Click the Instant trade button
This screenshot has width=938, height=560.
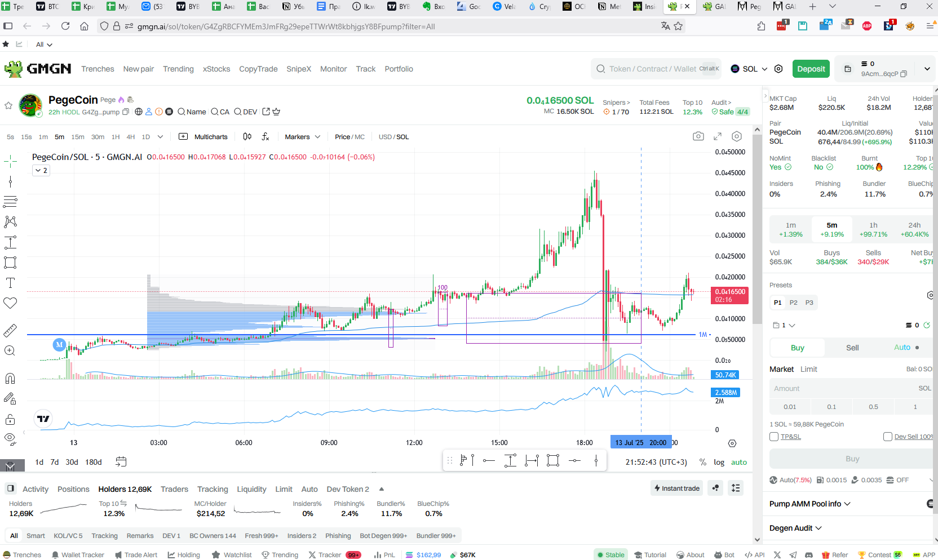pyautogui.click(x=676, y=488)
